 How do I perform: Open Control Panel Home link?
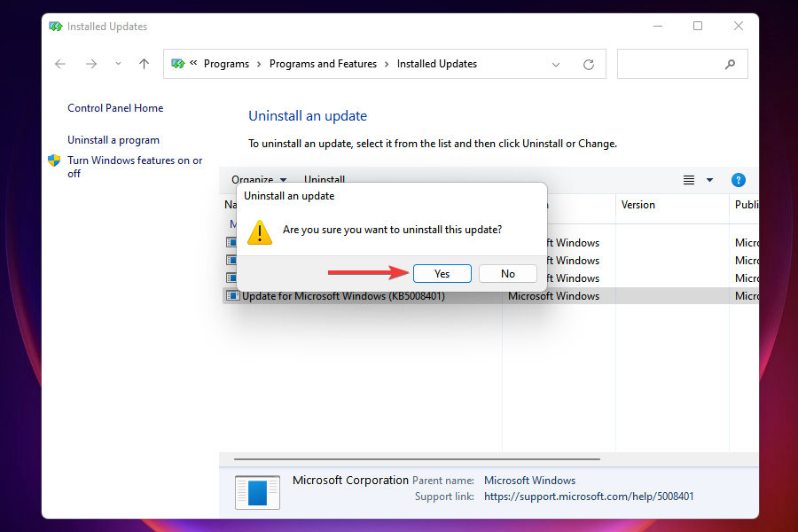coord(115,108)
